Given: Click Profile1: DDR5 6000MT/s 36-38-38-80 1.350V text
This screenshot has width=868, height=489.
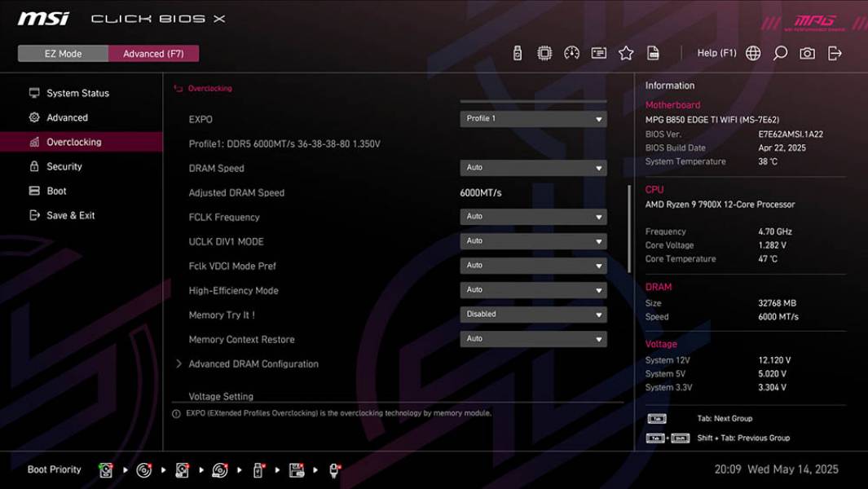Looking at the screenshot, I should [x=284, y=144].
